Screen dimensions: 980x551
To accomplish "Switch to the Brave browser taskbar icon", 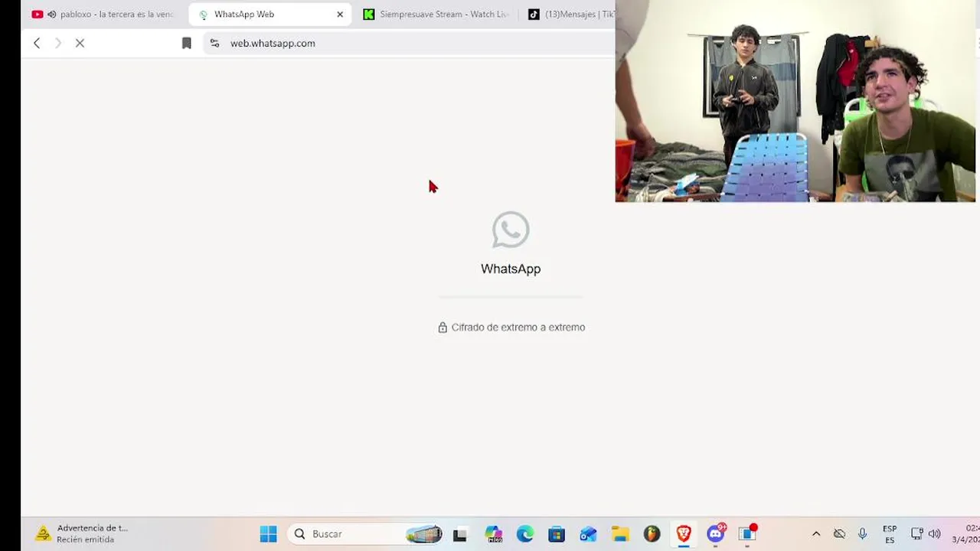I will pyautogui.click(x=684, y=534).
